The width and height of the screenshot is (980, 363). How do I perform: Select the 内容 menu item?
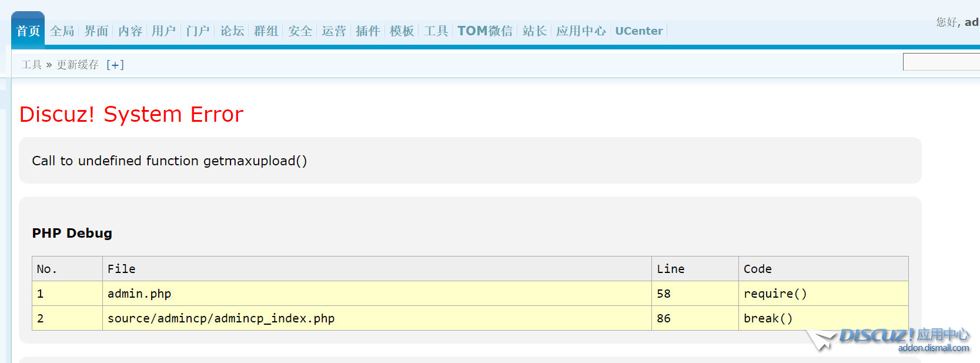130,31
